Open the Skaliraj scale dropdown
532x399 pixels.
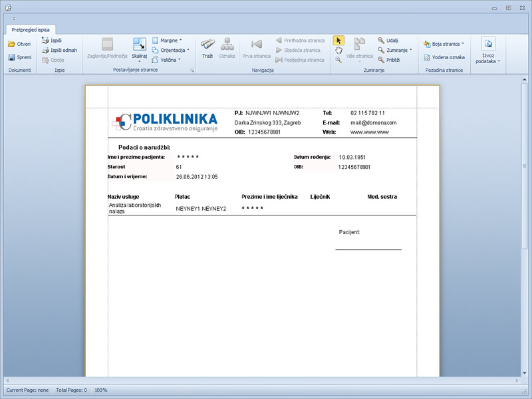pos(140,50)
